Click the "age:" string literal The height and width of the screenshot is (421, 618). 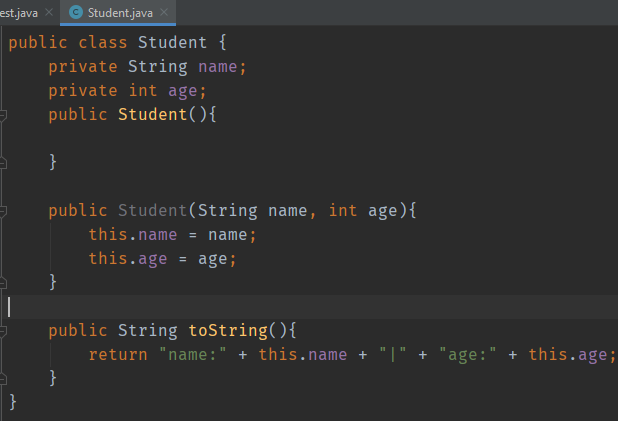point(467,355)
